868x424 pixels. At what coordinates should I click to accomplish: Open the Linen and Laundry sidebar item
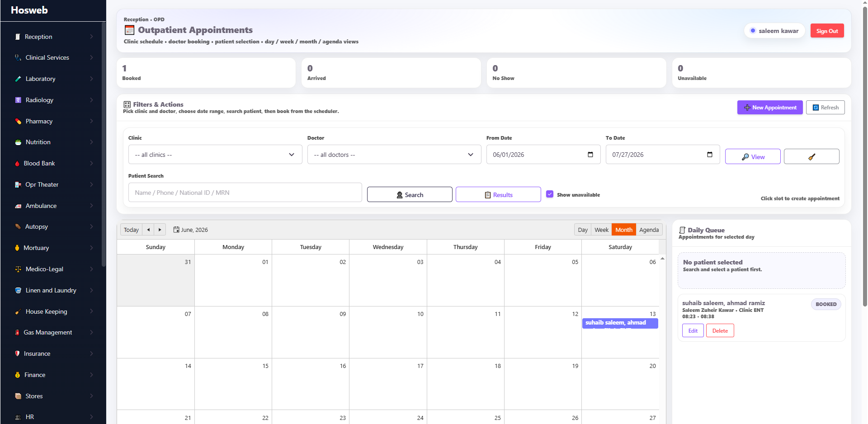pos(53,290)
